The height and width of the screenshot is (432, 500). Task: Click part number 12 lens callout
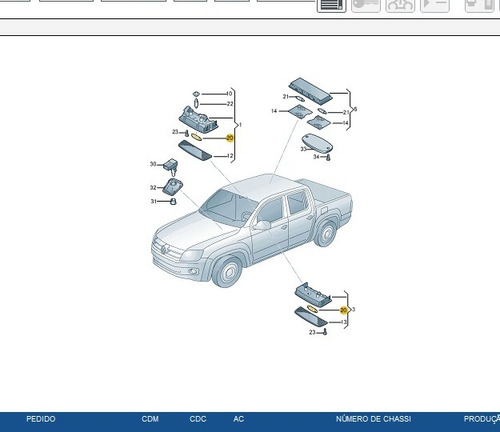[x=230, y=156]
